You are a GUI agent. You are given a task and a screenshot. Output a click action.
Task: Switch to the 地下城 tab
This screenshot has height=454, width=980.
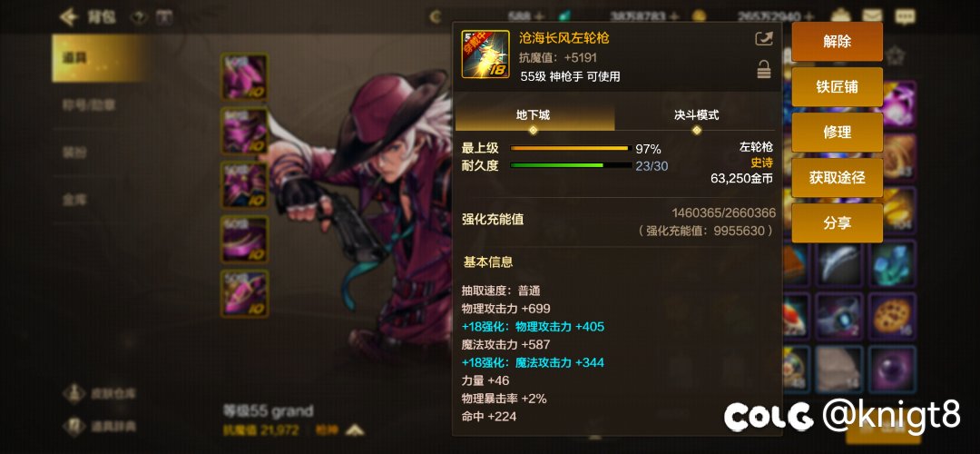click(534, 116)
